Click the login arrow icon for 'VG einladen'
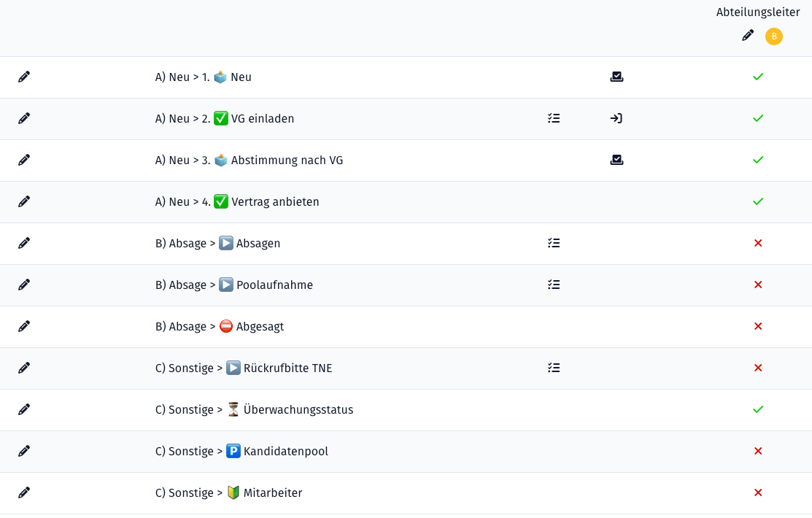Viewport: 812px width, 518px height. (616, 118)
